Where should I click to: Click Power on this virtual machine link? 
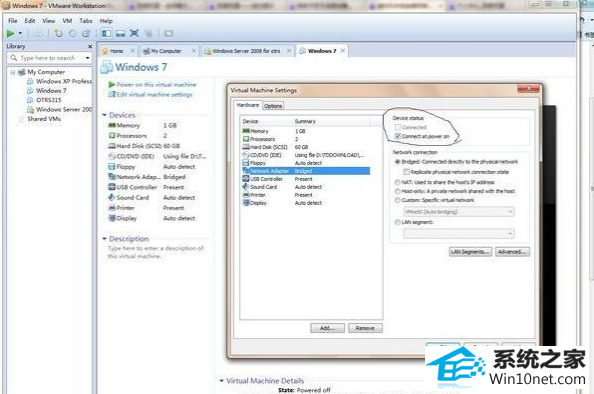(153, 84)
